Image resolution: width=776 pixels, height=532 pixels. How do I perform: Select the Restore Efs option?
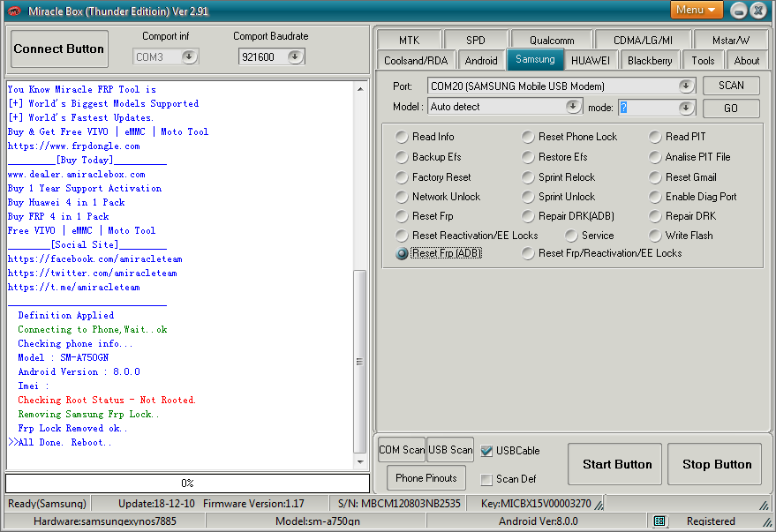[528, 157]
